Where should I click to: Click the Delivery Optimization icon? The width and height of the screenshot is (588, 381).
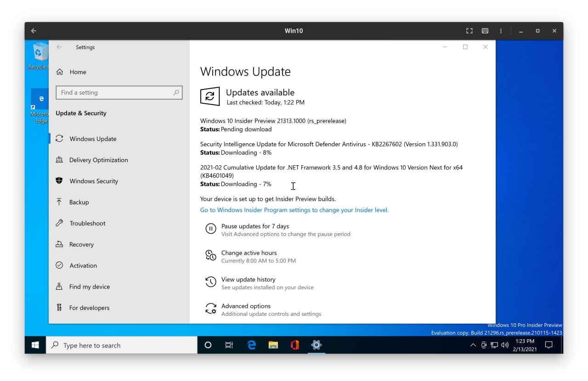pyautogui.click(x=59, y=160)
